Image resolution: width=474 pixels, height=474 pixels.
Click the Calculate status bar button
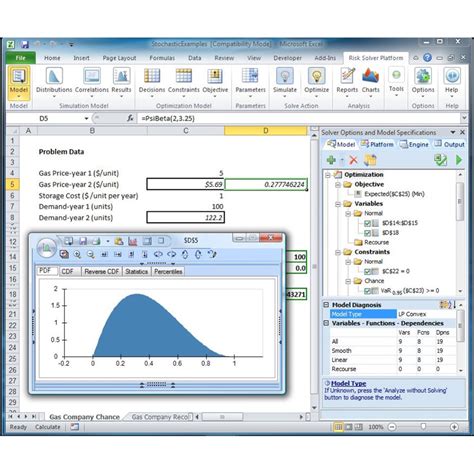48,427
